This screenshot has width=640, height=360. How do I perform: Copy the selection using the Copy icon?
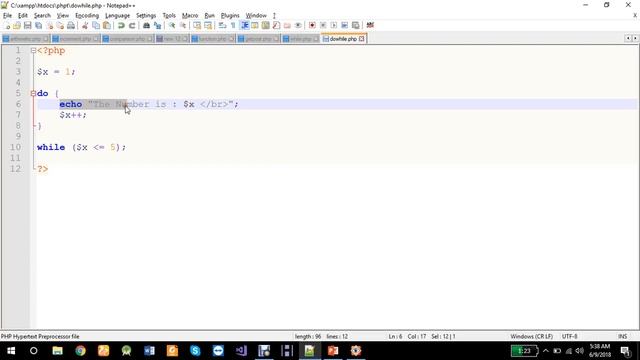click(x=96, y=25)
